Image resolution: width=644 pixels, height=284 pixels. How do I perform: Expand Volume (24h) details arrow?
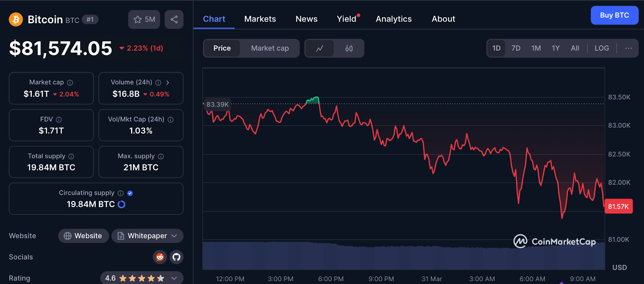168,83
